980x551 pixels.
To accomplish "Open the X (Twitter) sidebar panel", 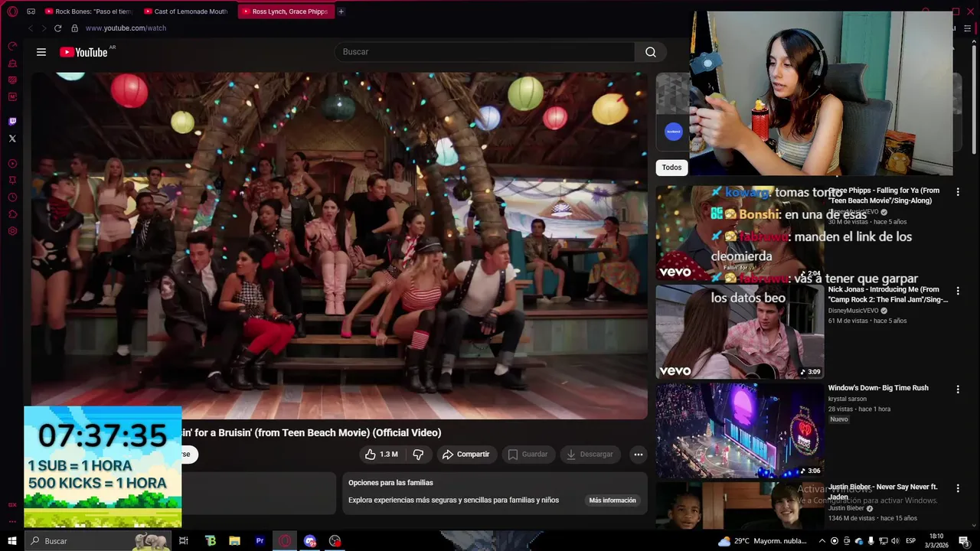I will 12,139.
